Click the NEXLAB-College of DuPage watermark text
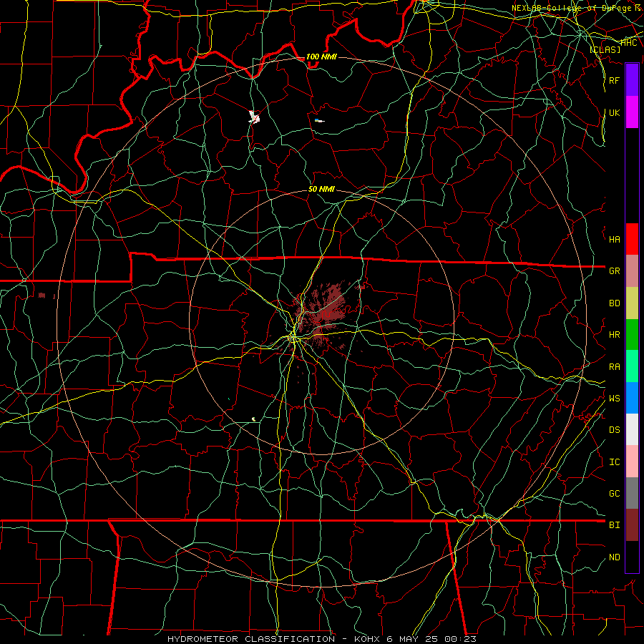 click(577, 8)
